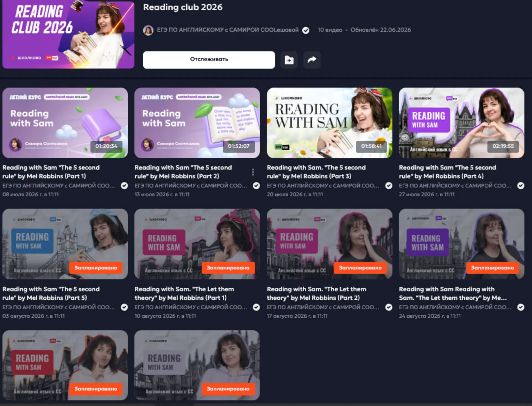The width and height of the screenshot is (532, 406).
Task: Click the 01:58:41 duration badge
Action: [371, 146]
